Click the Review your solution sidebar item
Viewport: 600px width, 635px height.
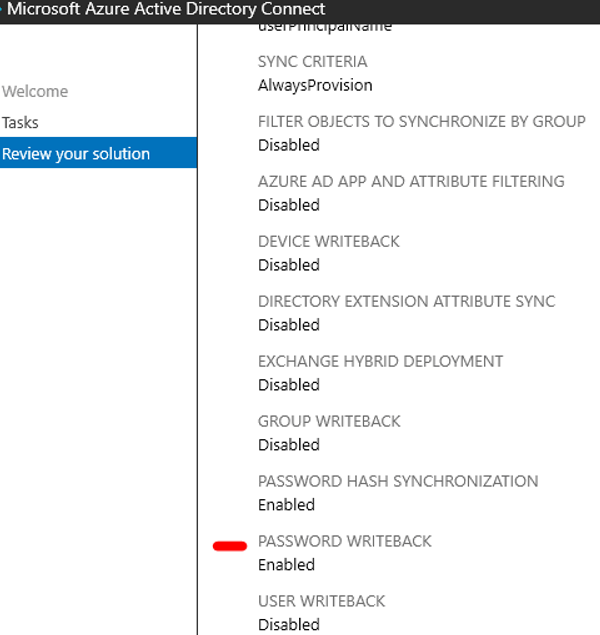(76, 154)
